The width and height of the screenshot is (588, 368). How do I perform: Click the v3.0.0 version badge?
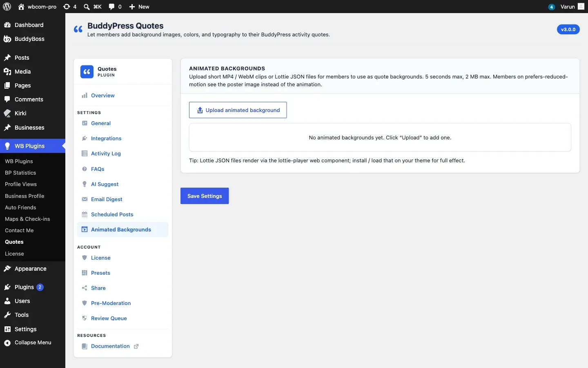[x=568, y=29]
